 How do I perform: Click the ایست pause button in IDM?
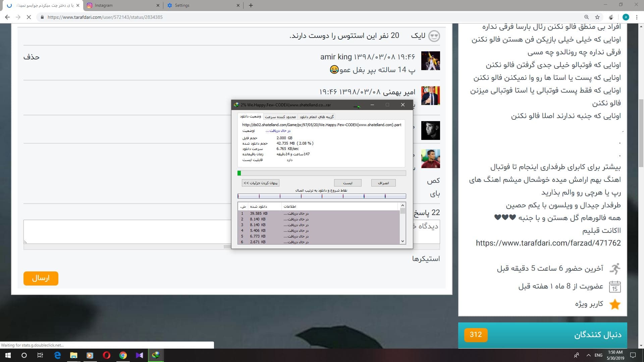tap(348, 183)
